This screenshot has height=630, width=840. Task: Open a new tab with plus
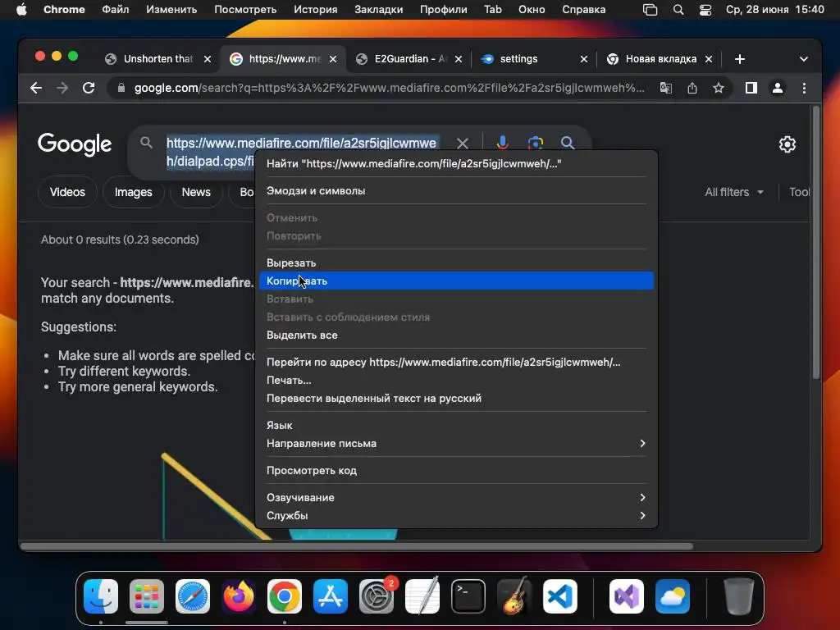[x=740, y=59]
